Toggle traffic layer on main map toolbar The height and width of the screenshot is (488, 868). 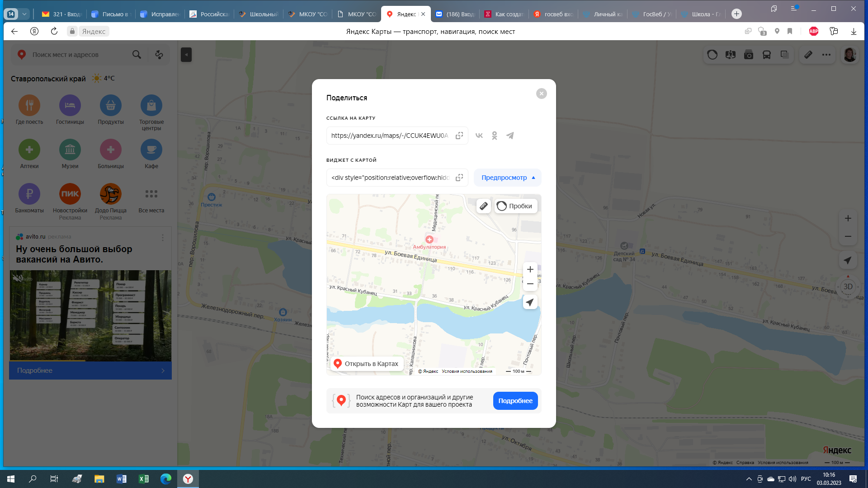712,55
